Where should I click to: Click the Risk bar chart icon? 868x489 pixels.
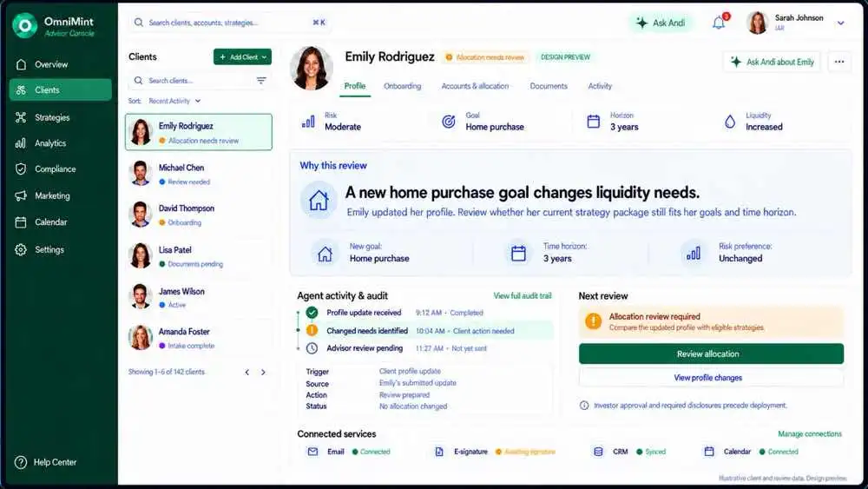pyautogui.click(x=308, y=122)
